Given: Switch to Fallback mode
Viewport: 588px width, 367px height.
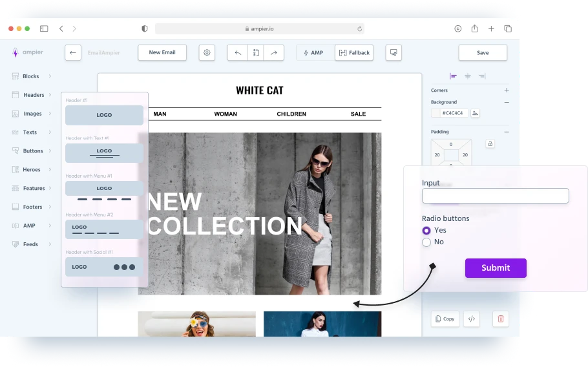Looking at the screenshot, I should pos(354,53).
